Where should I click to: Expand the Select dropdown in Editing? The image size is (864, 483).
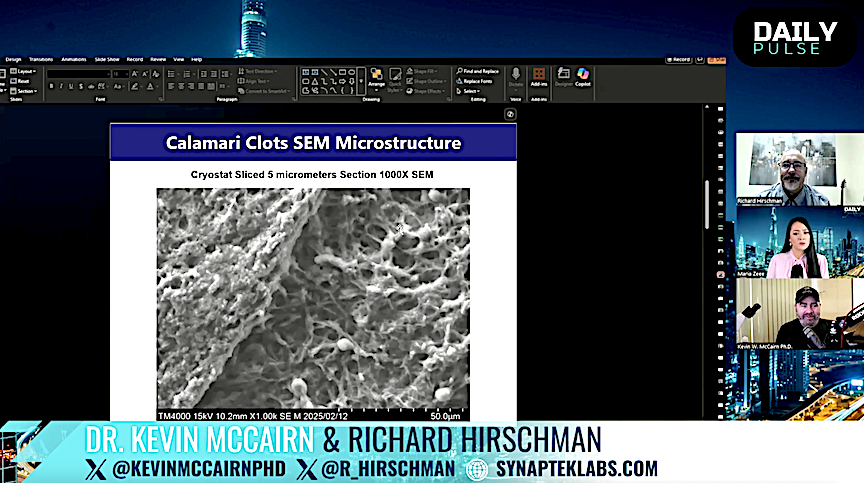pos(470,91)
